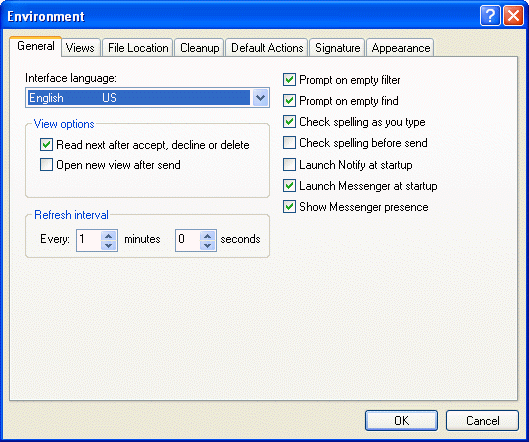
Task: Confirm settings with the OK button
Action: coord(401,420)
